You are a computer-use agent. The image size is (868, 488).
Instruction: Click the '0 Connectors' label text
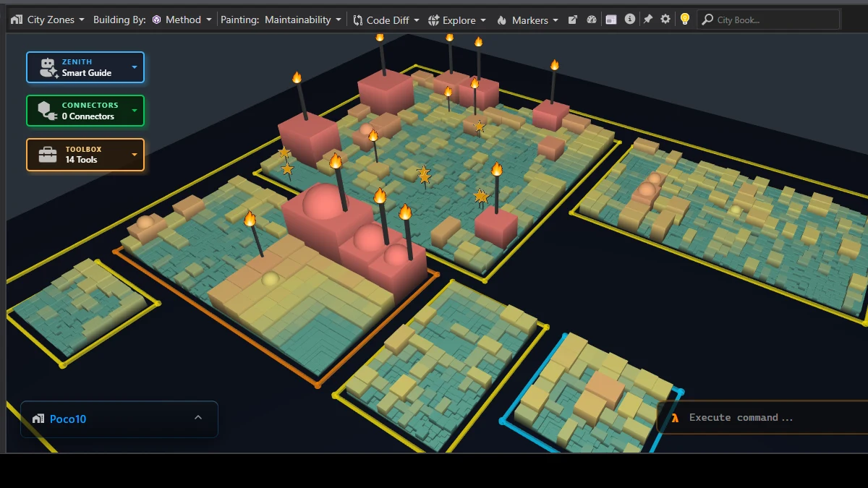(88, 116)
